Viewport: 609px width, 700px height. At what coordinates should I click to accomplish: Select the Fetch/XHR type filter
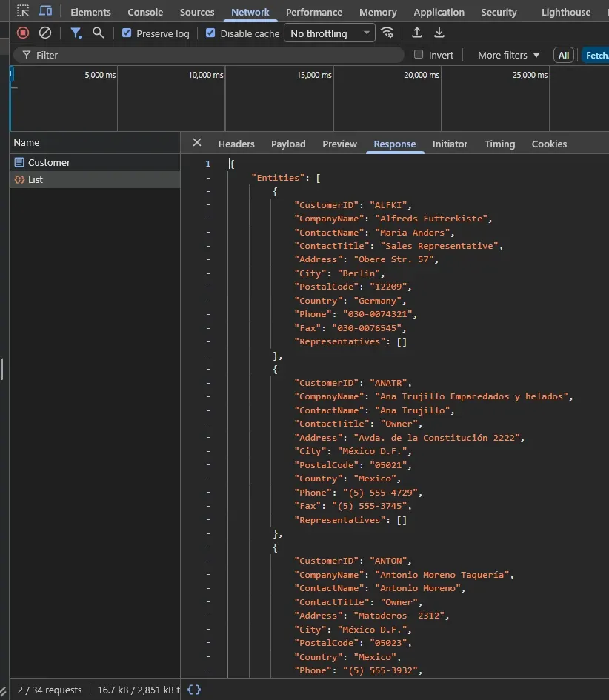tap(596, 55)
